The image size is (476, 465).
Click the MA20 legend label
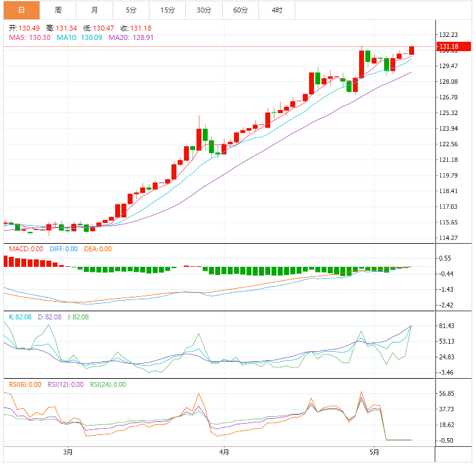[x=131, y=37]
